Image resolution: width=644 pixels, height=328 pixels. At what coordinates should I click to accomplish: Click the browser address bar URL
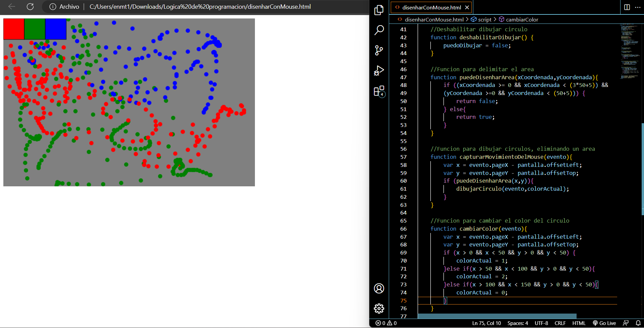coord(200,6)
